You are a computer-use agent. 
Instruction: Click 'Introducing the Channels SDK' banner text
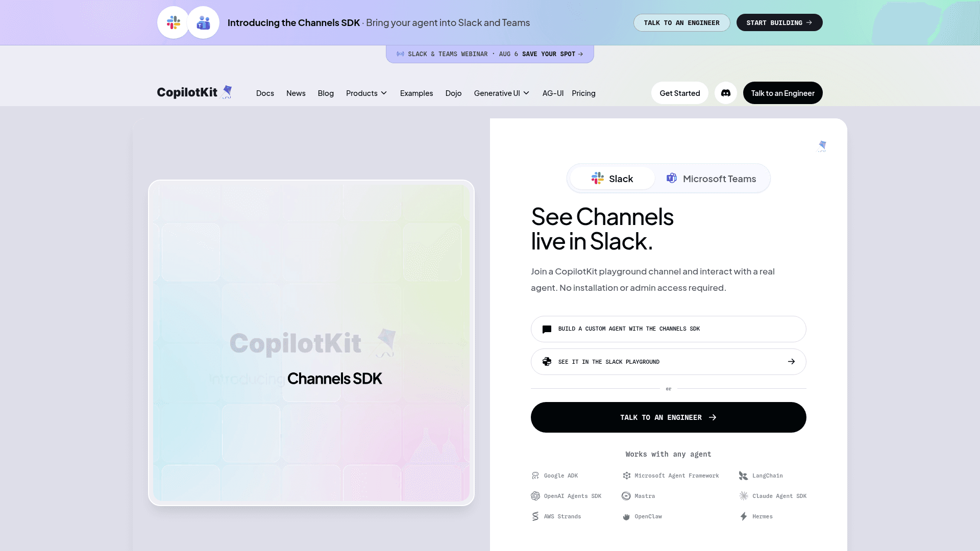293,22
